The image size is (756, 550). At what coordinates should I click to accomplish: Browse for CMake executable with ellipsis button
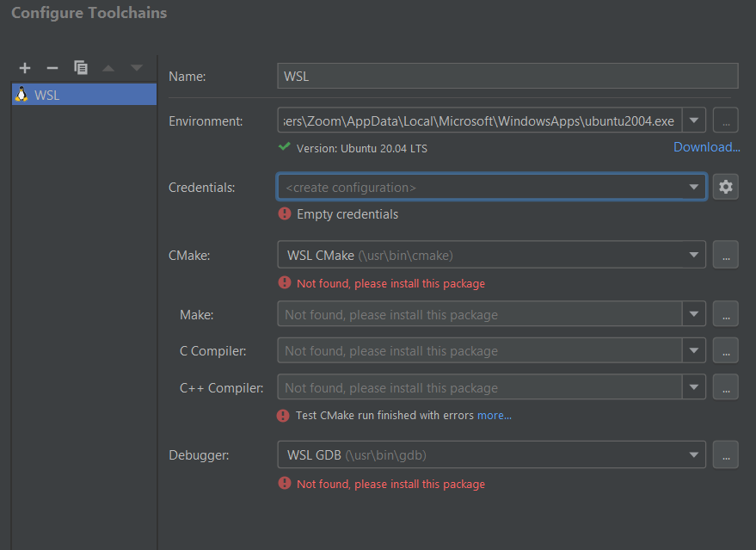(x=726, y=255)
